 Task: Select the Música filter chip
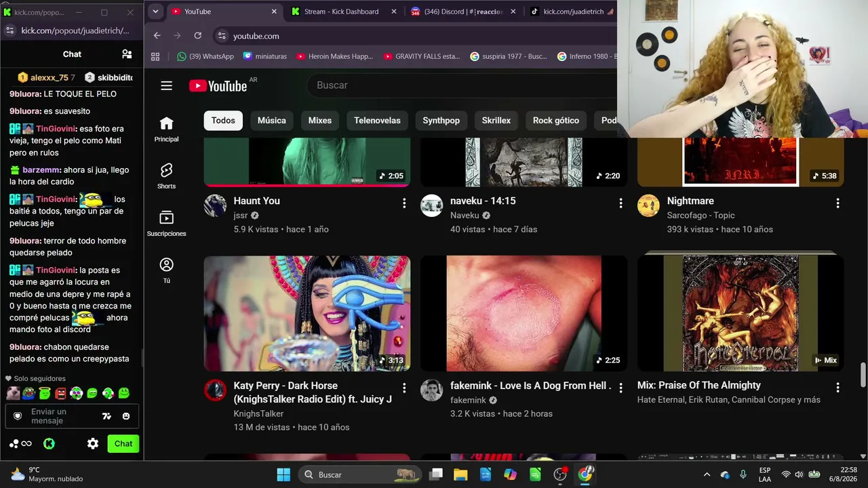[272, 121]
